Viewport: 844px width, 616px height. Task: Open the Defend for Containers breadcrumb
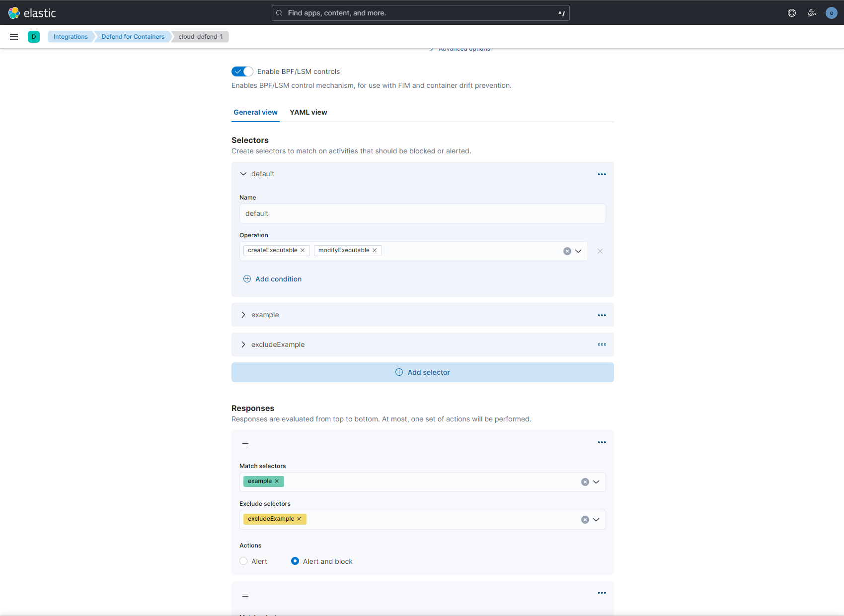click(133, 36)
